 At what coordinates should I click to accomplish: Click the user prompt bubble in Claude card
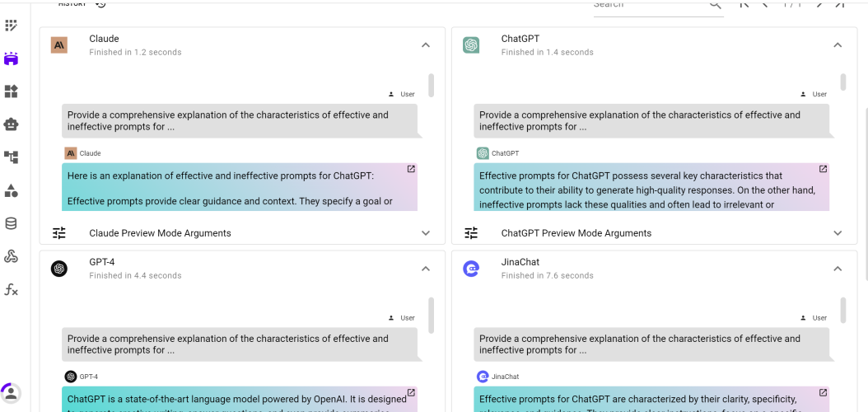pos(240,121)
